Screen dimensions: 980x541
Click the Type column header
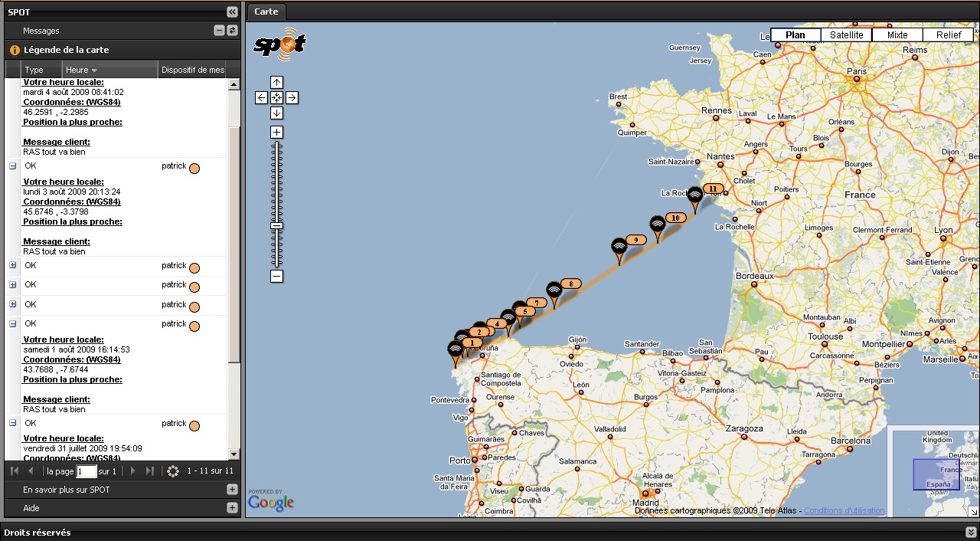point(42,70)
